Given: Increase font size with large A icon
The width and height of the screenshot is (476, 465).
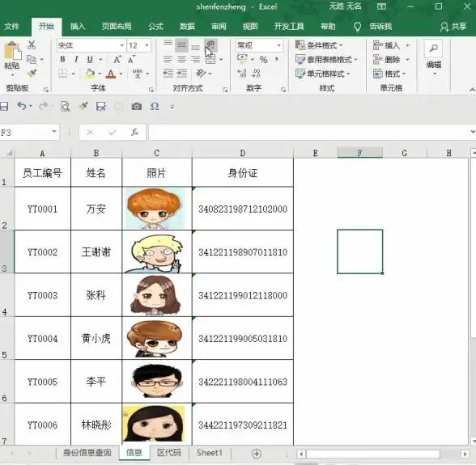Looking at the screenshot, I should point(117,60).
